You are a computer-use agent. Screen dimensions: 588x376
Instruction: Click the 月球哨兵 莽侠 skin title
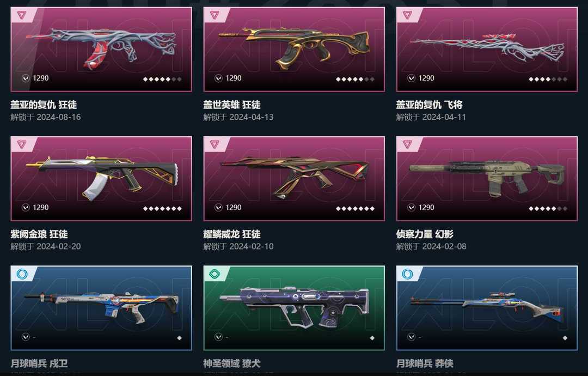425,363
